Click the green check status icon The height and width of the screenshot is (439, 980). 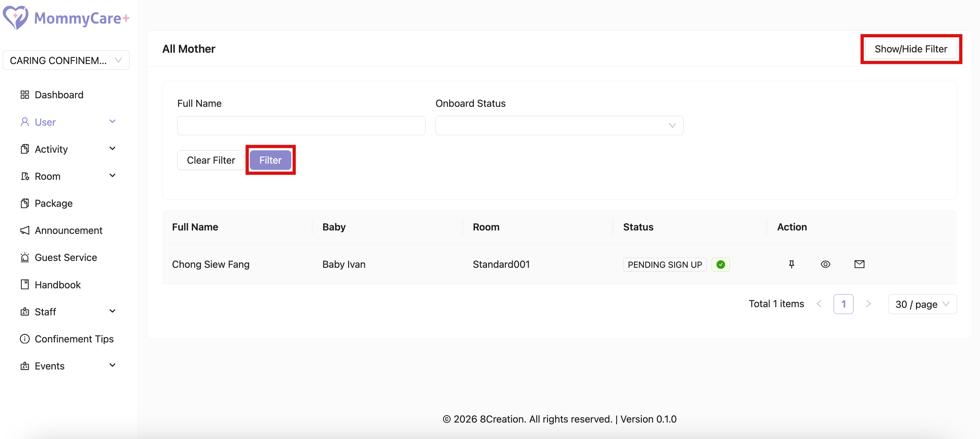pyautogui.click(x=720, y=265)
